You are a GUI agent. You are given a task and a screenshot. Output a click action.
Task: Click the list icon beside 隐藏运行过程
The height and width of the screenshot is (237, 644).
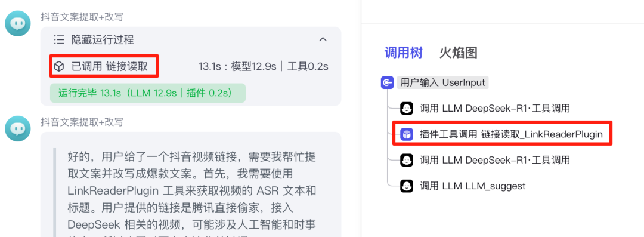(x=59, y=39)
